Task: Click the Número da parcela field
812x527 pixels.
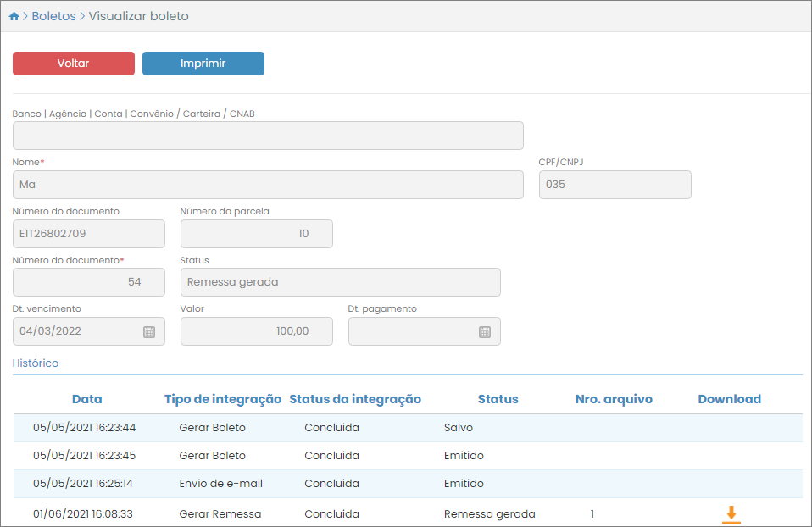Action: click(x=256, y=234)
